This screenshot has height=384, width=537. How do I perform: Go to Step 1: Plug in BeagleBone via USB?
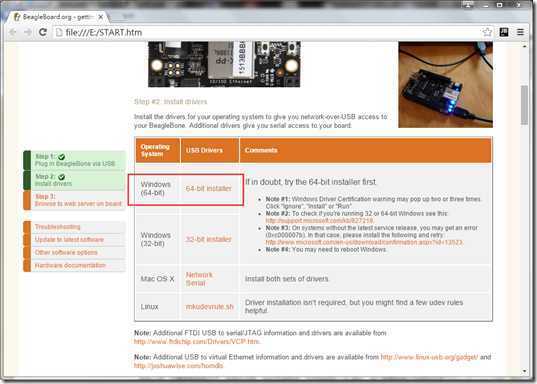pyautogui.click(x=75, y=160)
